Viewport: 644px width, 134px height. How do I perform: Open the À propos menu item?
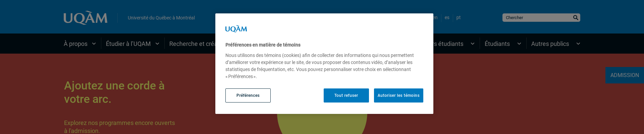(x=75, y=44)
